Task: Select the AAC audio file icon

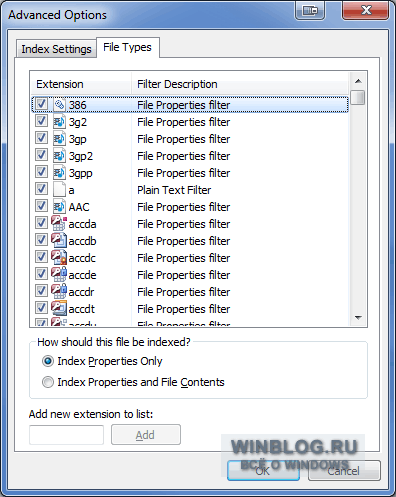Action: point(59,207)
